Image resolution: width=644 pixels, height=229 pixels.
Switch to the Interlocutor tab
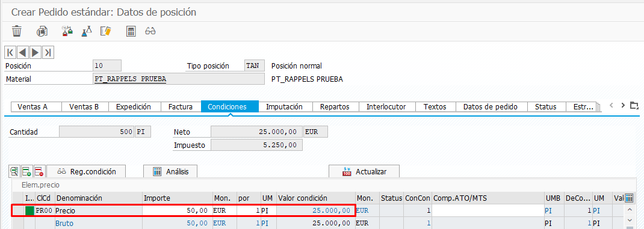(386, 107)
